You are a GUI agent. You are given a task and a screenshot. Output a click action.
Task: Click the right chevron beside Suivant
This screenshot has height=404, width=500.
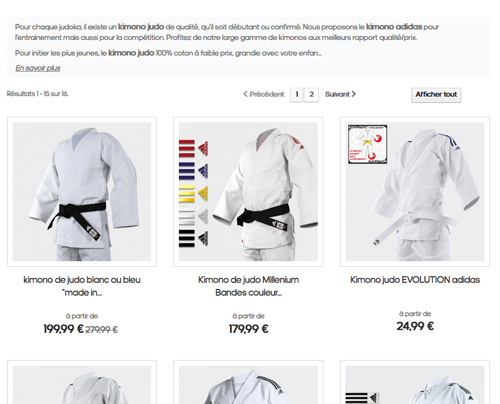354,94
